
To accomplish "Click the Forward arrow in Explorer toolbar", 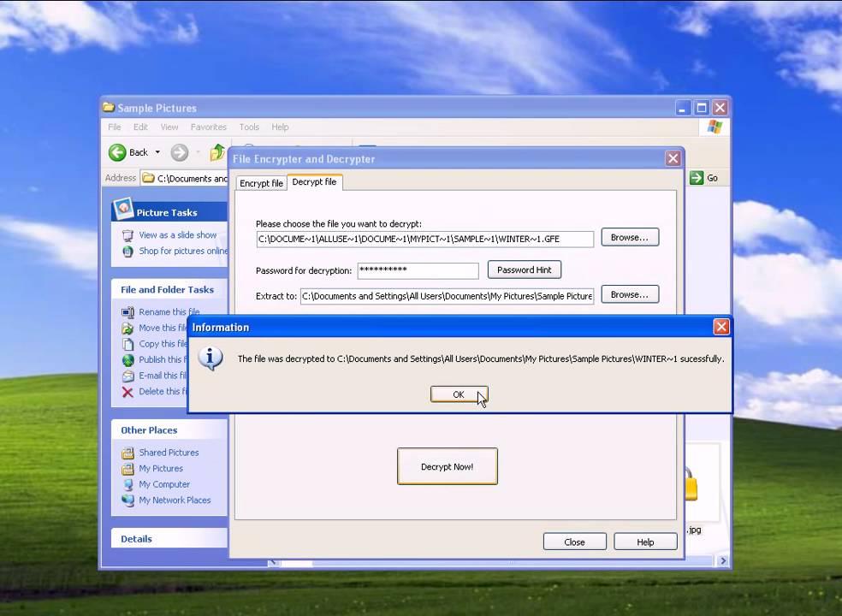I will click(180, 152).
